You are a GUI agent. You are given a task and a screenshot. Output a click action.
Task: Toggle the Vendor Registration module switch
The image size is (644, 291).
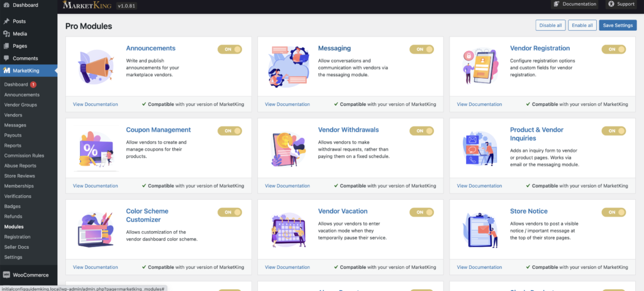pos(614,49)
